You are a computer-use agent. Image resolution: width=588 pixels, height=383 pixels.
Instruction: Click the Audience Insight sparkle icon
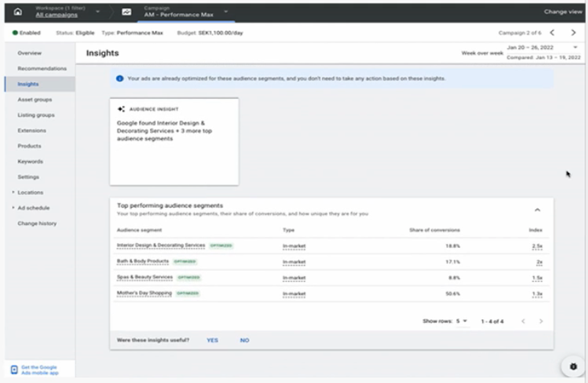click(121, 109)
